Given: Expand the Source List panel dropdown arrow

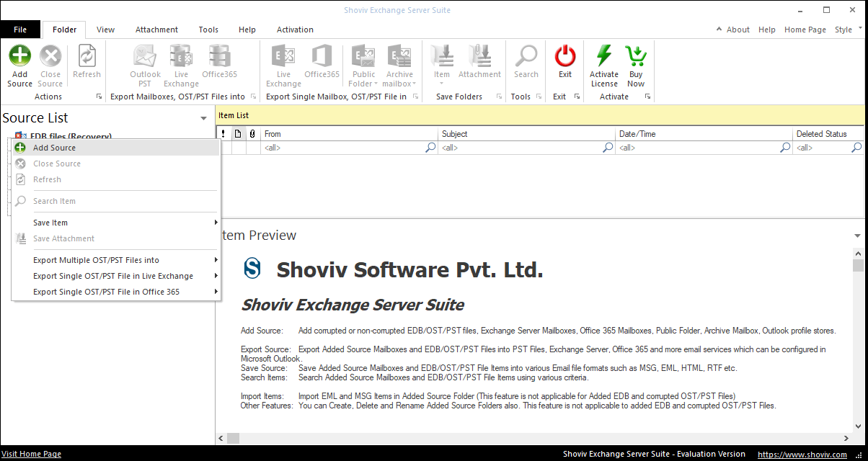Looking at the screenshot, I should [x=204, y=118].
